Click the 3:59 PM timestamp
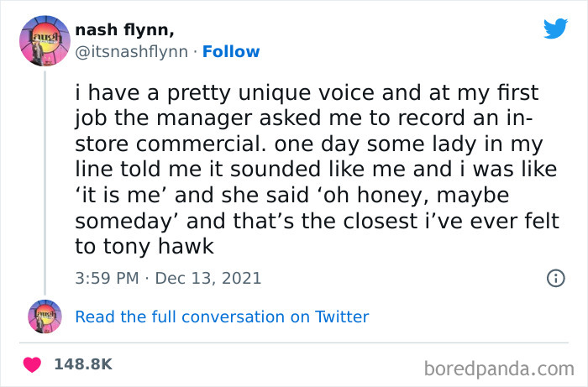588x387 pixels. (x=105, y=278)
